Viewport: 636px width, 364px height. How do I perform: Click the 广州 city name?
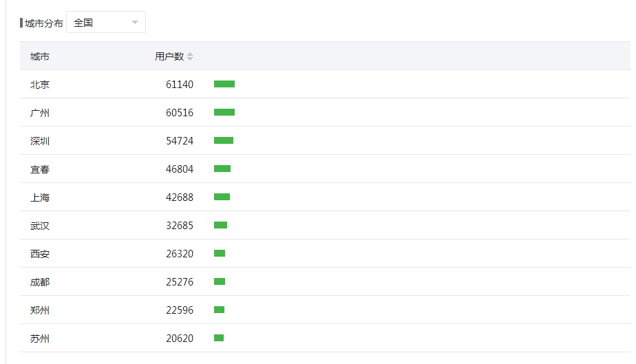tap(40, 113)
